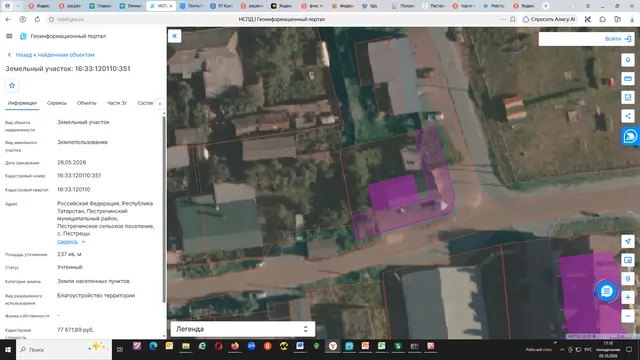This screenshot has height=360, width=640.
Task: Open the Части ЗУ tab
Action: click(117, 103)
